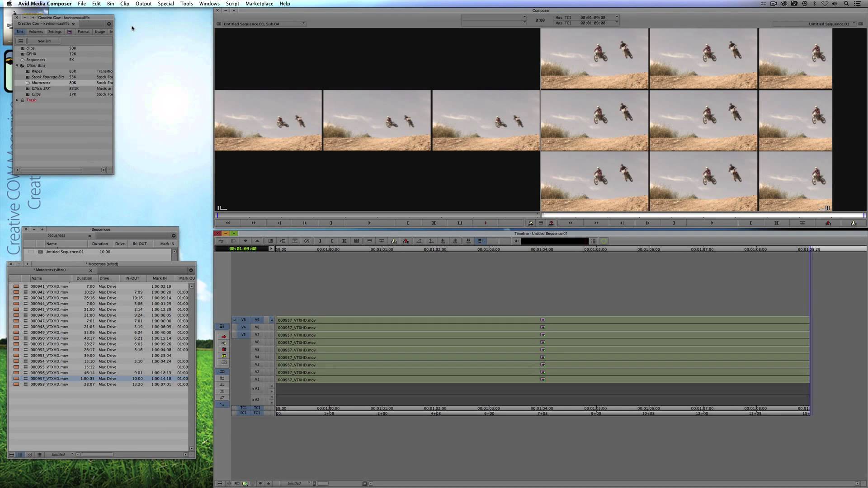868x488 pixels.
Task: Click red Extract icon in timeline toolbar
Action: point(406,241)
